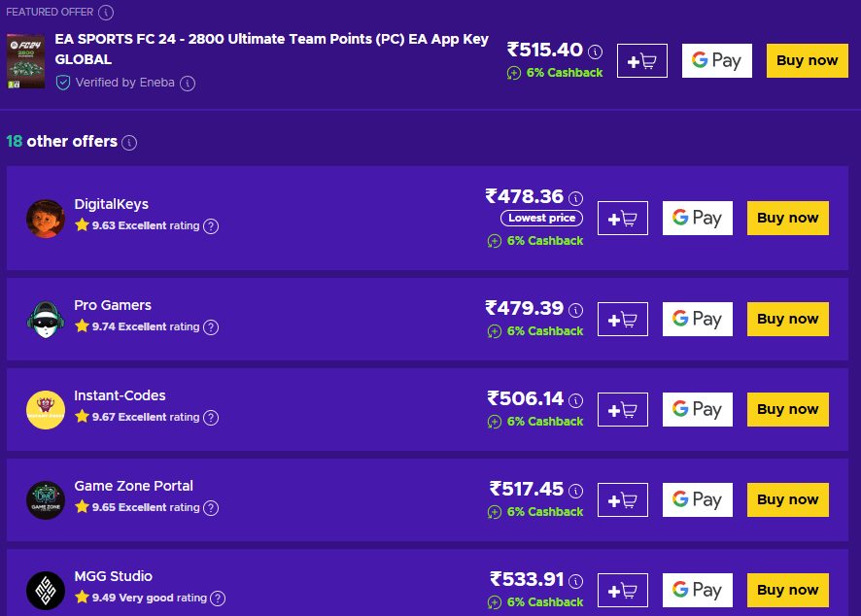
Task: Click help icon for DigitalKeys rating
Action: 211,226
